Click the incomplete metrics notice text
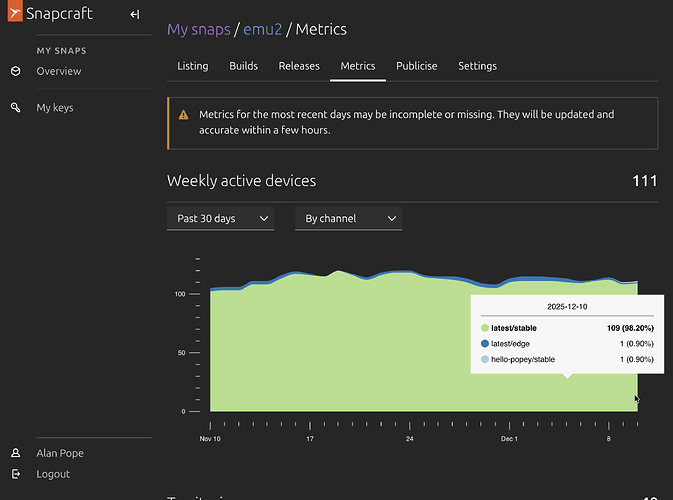The height and width of the screenshot is (500, 673). [406, 122]
